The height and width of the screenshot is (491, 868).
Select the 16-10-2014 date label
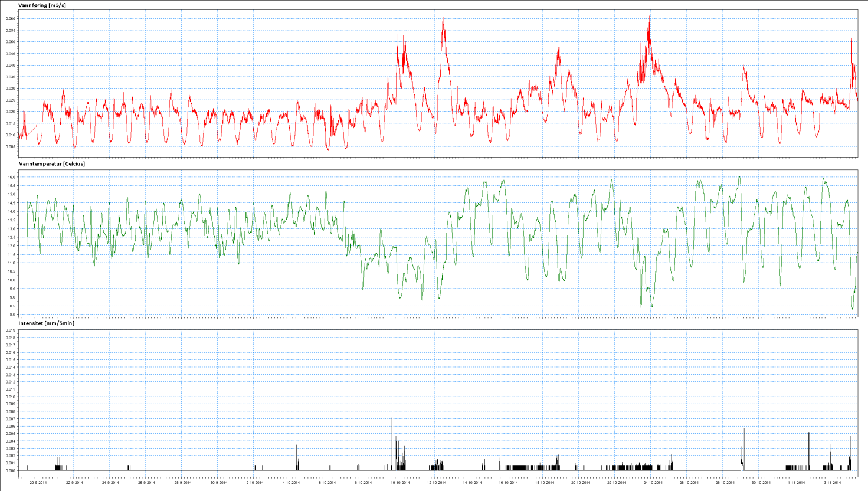click(507, 482)
